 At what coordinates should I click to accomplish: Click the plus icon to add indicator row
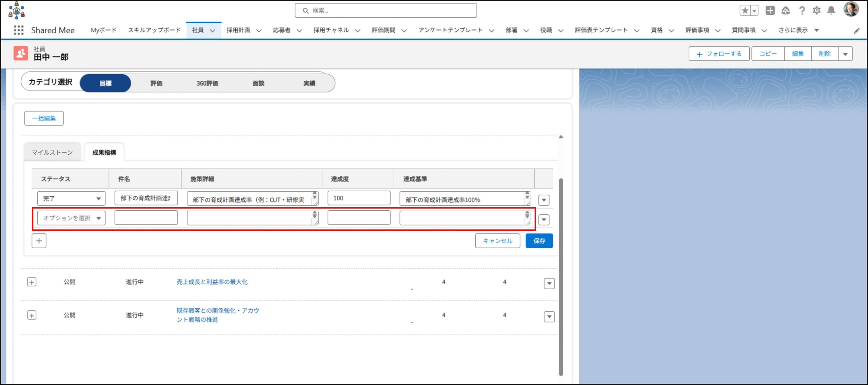(39, 241)
